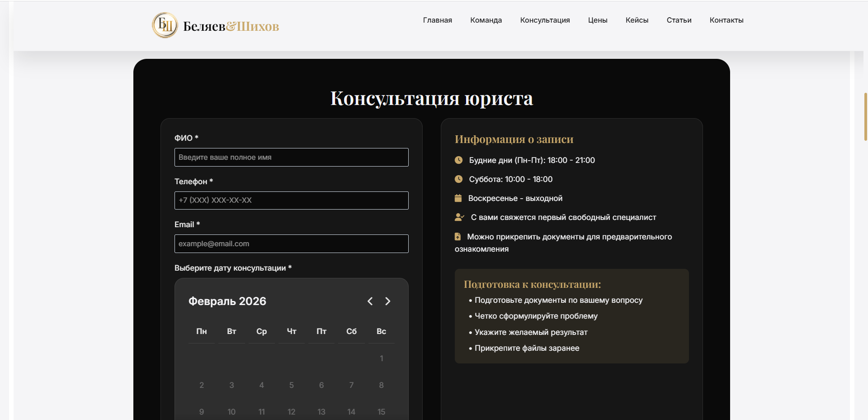Click the Подготовка к консультации heading

pyautogui.click(x=533, y=284)
